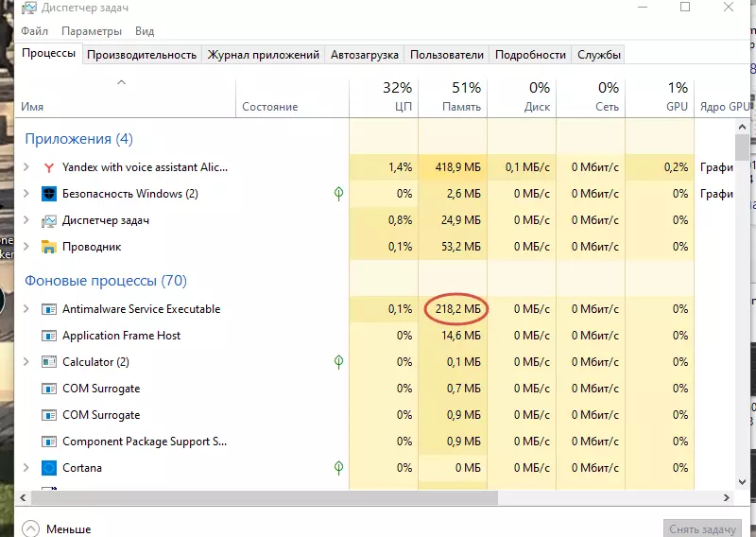
Task: Click the Antimalware Service Executable icon
Action: [x=50, y=309]
